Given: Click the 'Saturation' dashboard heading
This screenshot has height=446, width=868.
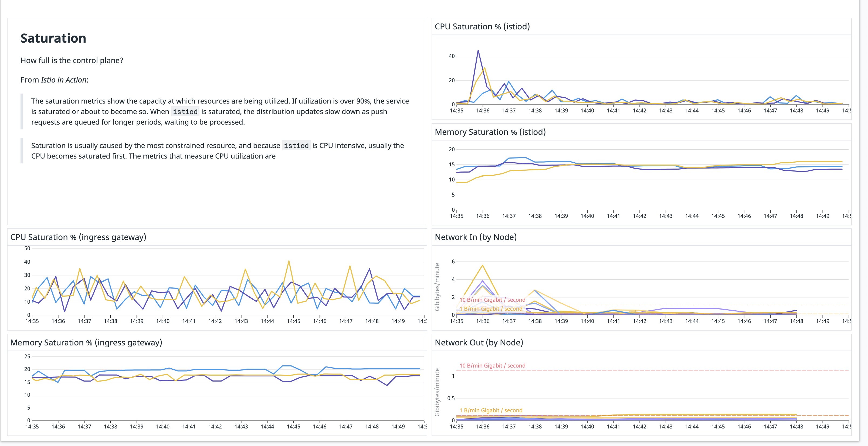Looking at the screenshot, I should (x=53, y=38).
